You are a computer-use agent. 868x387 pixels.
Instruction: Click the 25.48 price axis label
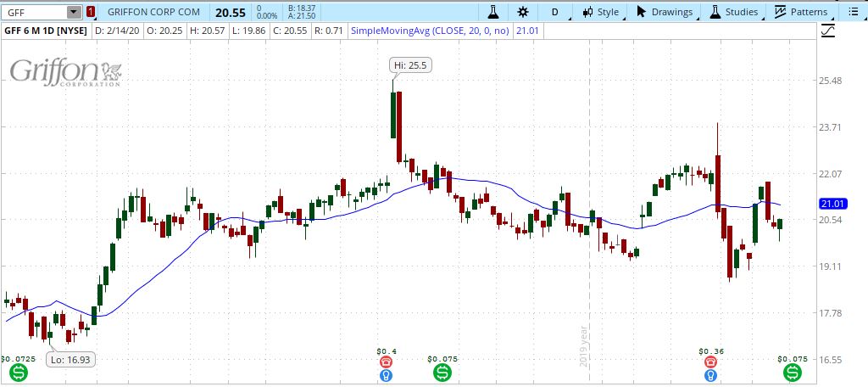coord(831,81)
